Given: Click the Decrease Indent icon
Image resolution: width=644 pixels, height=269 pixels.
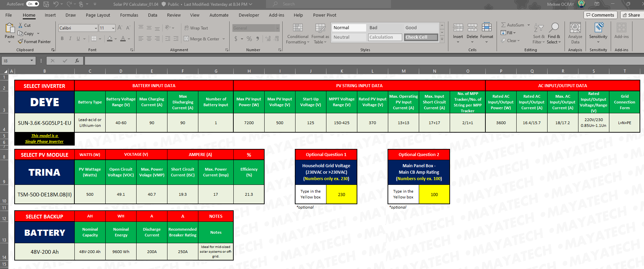Looking at the screenshot, I should point(168,39).
